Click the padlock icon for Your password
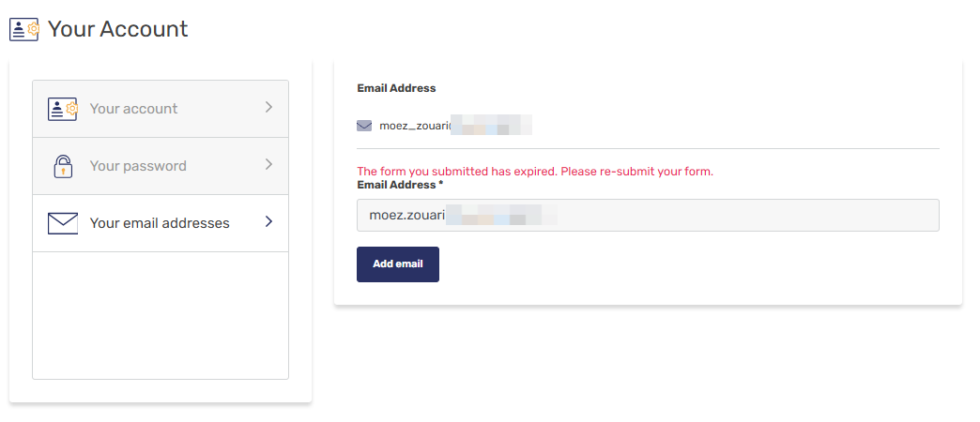Viewport: 980px width, 422px height. (x=62, y=166)
